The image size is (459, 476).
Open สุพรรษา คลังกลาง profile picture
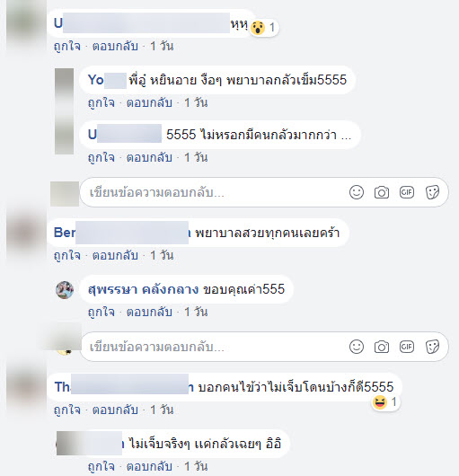click(x=65, y=290)
